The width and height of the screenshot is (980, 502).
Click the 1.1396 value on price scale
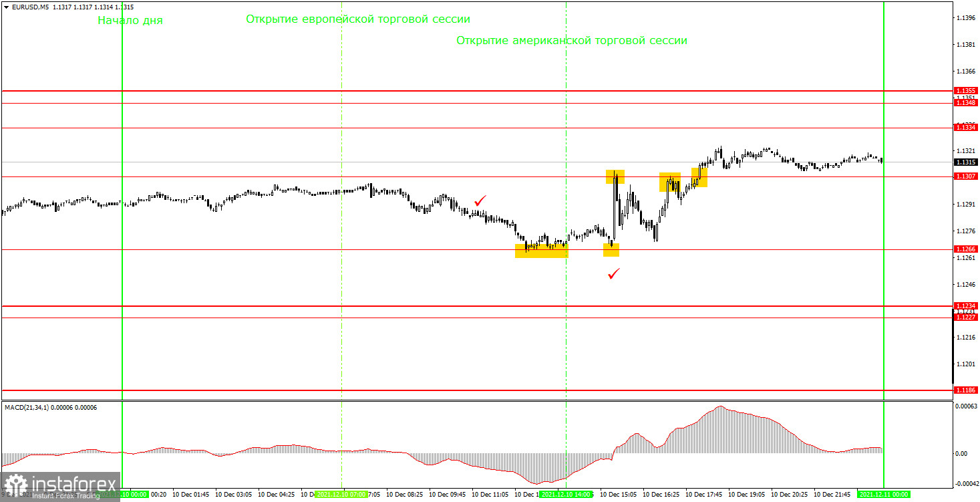(966, 17)
